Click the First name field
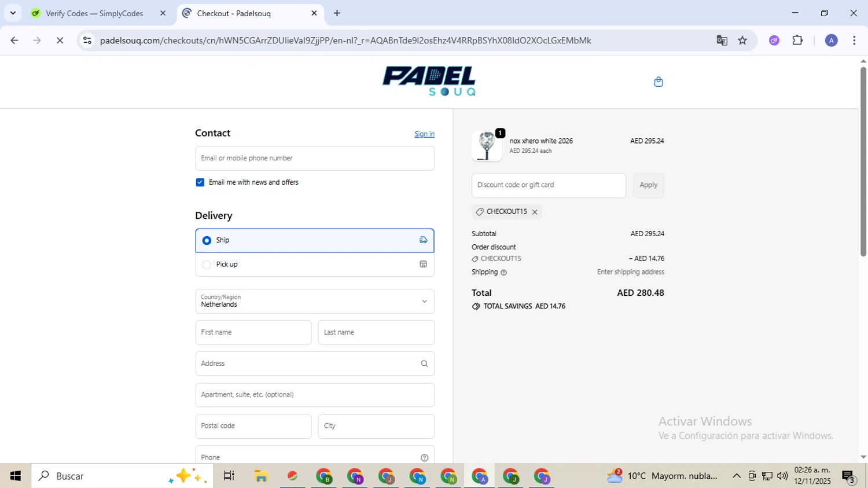This screenshot has height=488, width=868. click(x=253, y=332)
